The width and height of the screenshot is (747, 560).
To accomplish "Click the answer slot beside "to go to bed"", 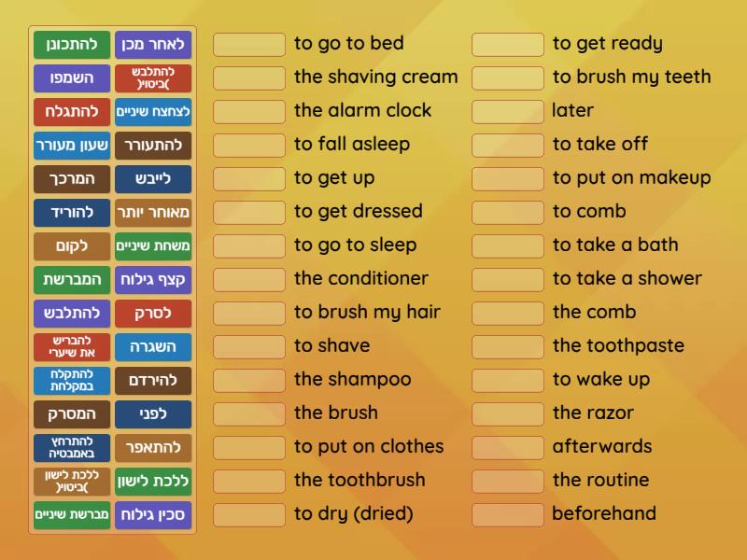I will click(x=249, y=44).
